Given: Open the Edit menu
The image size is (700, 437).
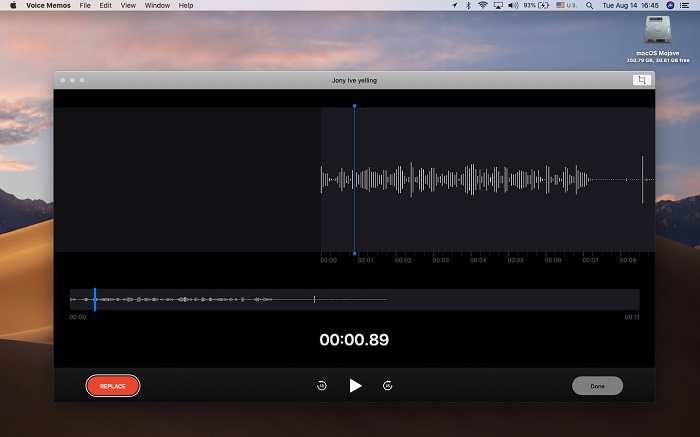Looking at the screenshot, I should (106, 5).
